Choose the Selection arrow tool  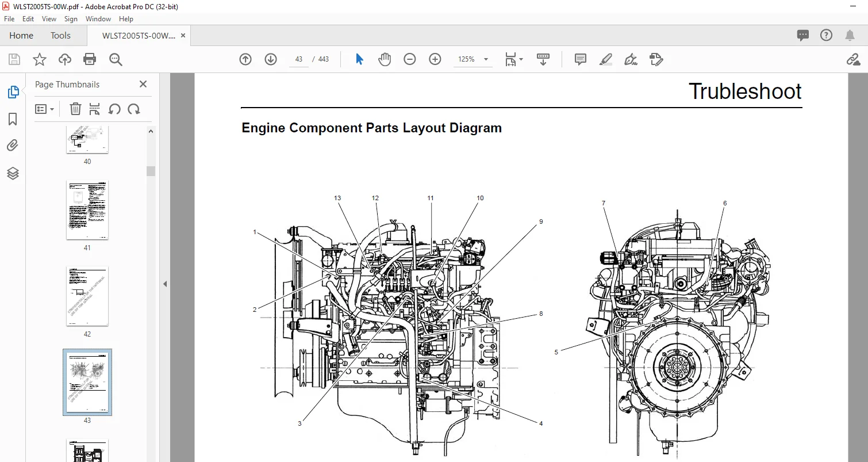click(x=359, y=59)
